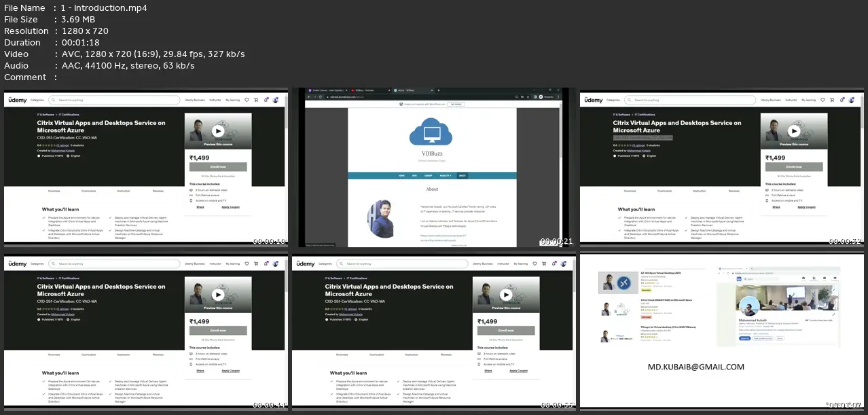The height and width of the screenshot is (415, 868).
Task: Click the wishlist heart icon in the 00:00:55 frame
Action: click(x=535, y=264)
